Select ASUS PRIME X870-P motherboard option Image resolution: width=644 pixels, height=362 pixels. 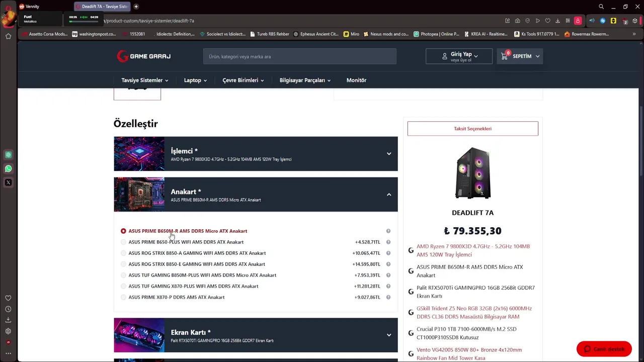pyautogui.click(x=123, y=297)
